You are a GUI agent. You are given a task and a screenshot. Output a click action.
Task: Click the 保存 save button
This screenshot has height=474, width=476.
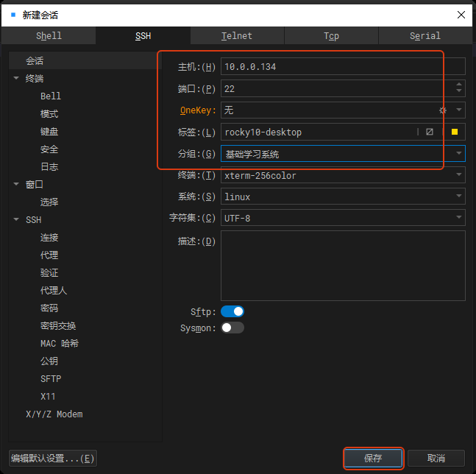[373, 458]
